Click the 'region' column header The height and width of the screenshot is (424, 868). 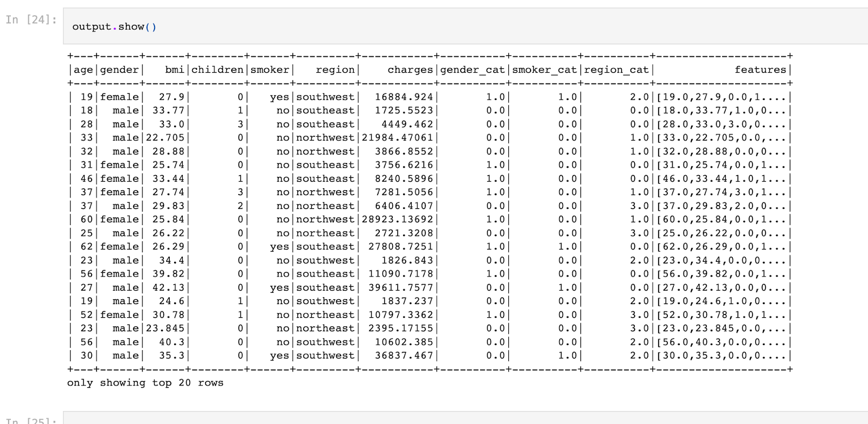point(335,70)
